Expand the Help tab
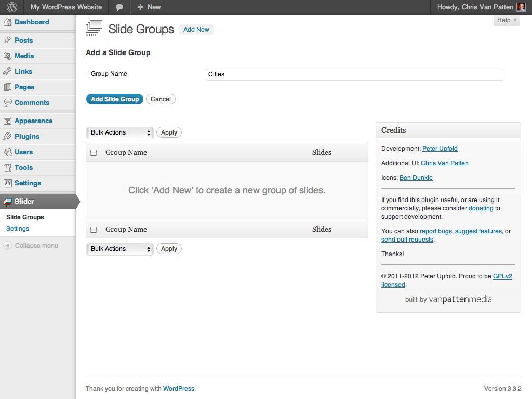 coord(507,20)
